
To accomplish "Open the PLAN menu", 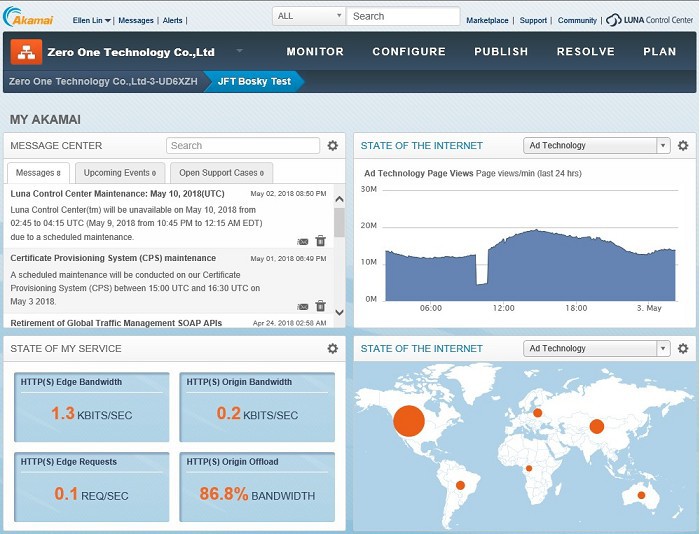I will 659,52.
